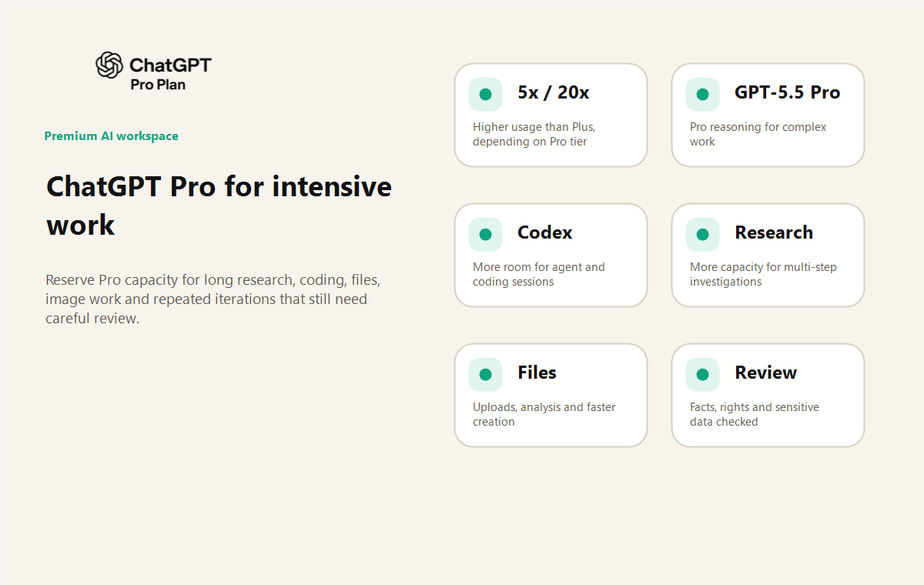Click the 'Premium AI workspace' green label
Image resolution: width=924 pixels, height=585 pixels.
pyautogui.click(x=111, y=136)
